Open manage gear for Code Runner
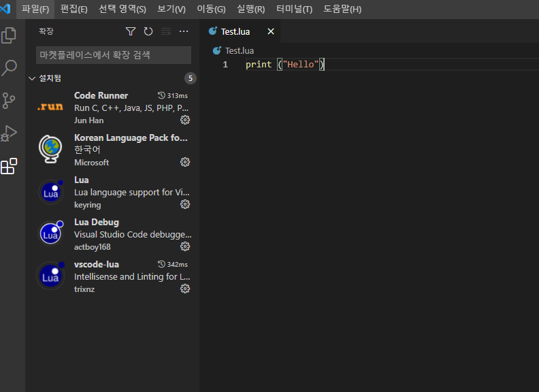Viewport: 539px width, 392px height. point(185,120)
